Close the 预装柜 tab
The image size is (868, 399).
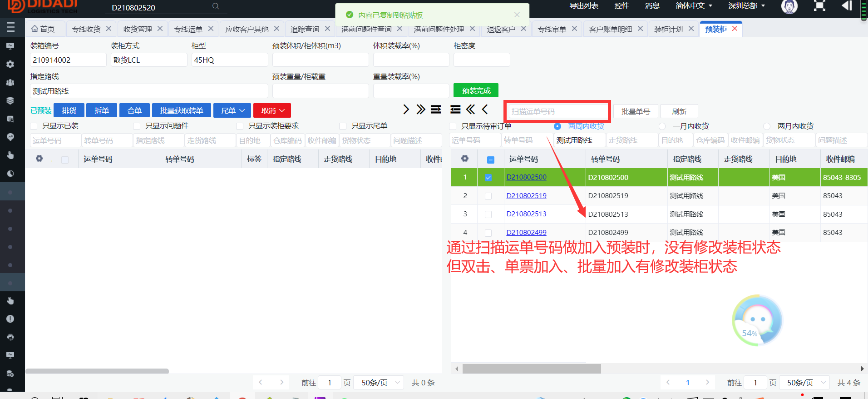coord(735,29)
